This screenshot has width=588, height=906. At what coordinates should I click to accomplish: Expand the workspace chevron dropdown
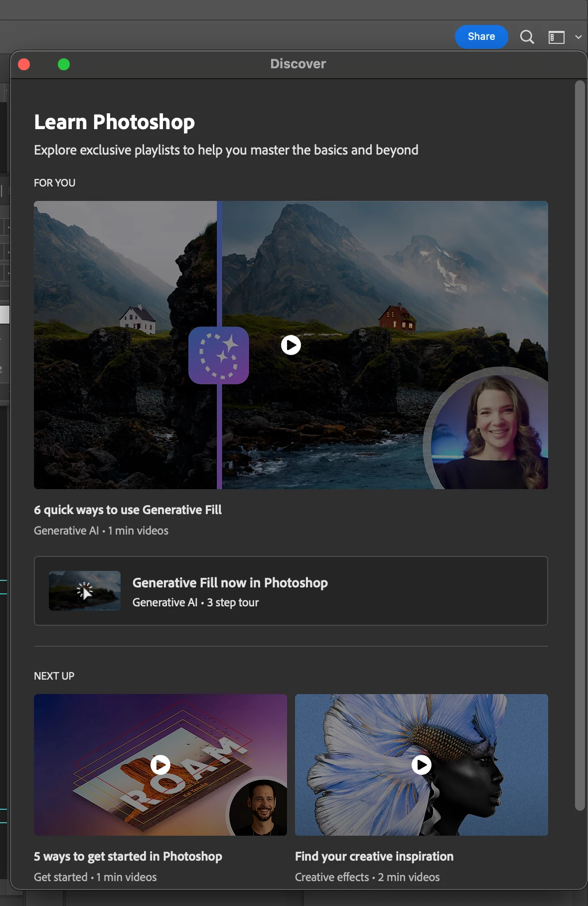click(578, 37)
